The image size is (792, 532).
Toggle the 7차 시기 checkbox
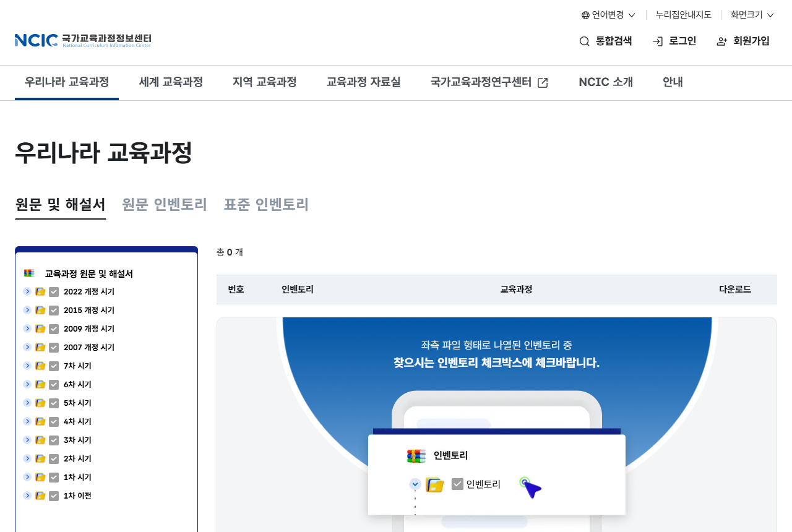[x=54, y=366]
